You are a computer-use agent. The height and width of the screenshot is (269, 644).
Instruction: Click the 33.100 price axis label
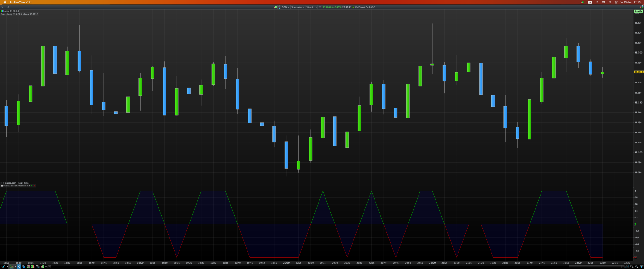coord(638,153)
